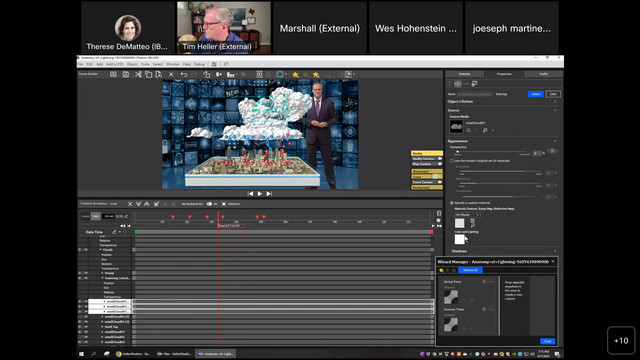Viewport: 640px width, 360px height.
Task: Click the filled gold star toolbar icon
Action: click(x=295, y=74)
